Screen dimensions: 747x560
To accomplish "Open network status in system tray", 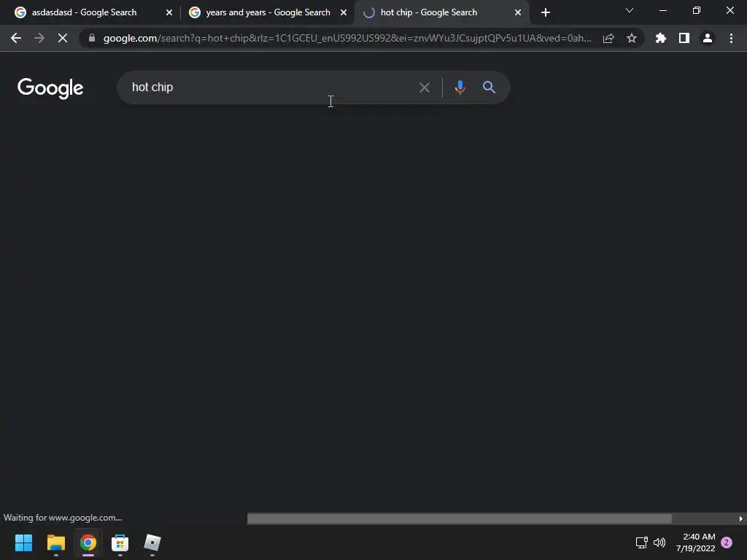I will (x=642, y=542).
